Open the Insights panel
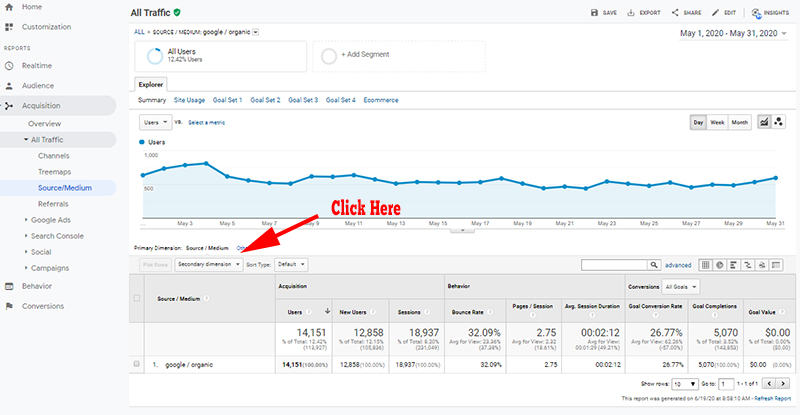 pyautogui.click(x=770, y=13)
